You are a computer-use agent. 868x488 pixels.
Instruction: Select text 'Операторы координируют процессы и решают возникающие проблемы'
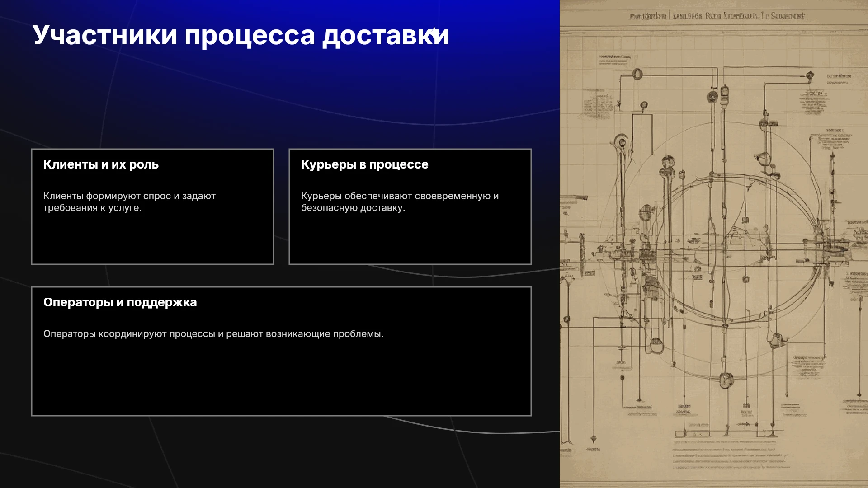[213, 334]
